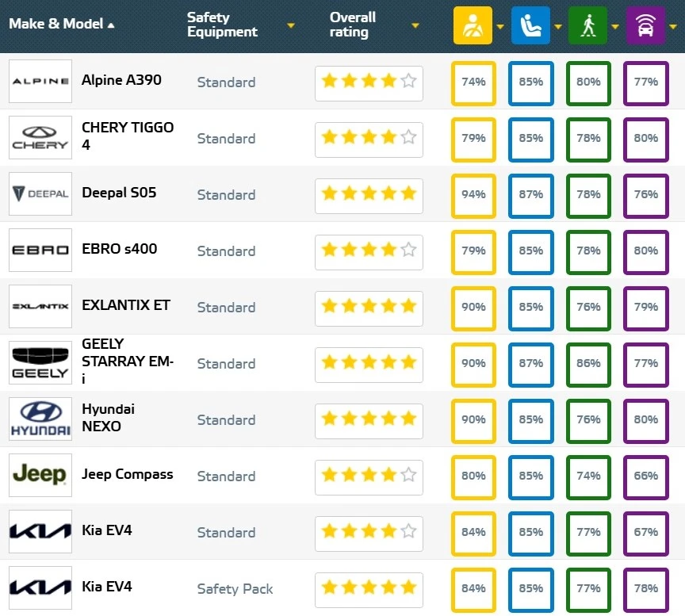Click the Kia EV4 Safety Pack label
This screenshot has height=616, width=685.
tap(235, 589)
